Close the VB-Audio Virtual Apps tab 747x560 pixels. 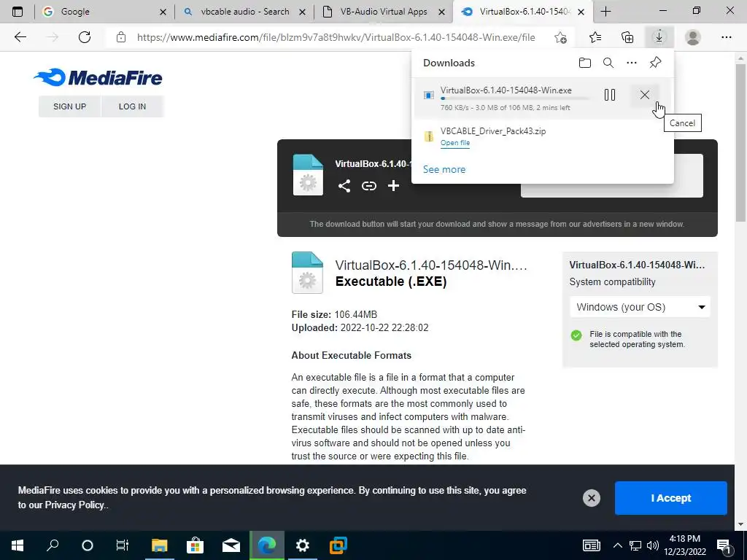pyautogui.click(x=441, y=12)
